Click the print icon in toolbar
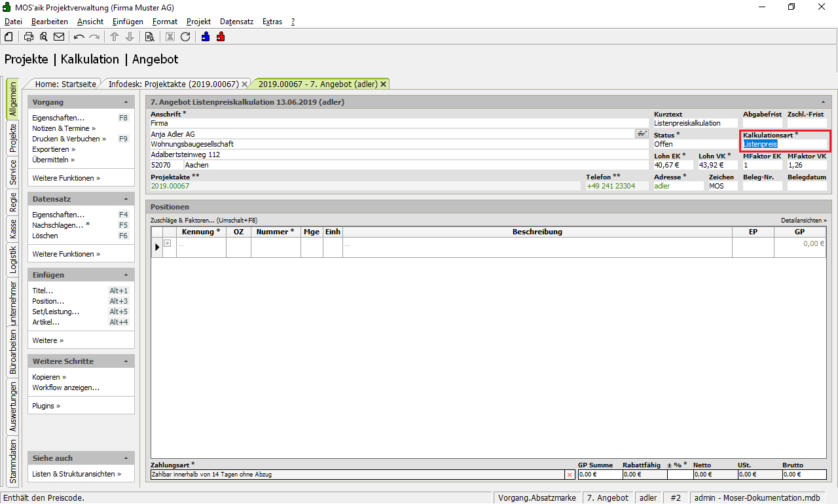Image resolution: width=838 pixels, height=504 pixels. pos(29,37)
